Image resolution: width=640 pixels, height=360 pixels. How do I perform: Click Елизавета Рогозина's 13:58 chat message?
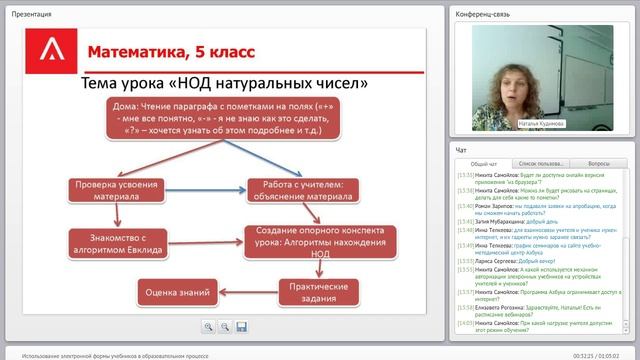529,311
